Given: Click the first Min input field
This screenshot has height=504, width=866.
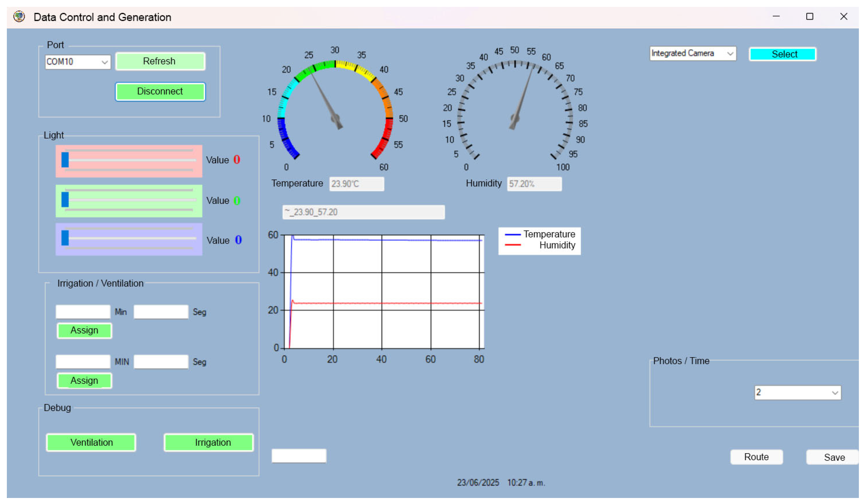Looking at the screenshot, I should click(83, 312).
